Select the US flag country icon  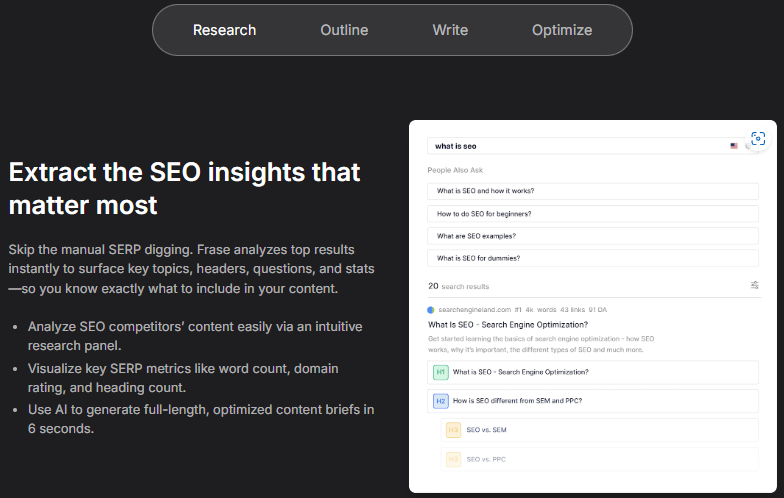click(734, 146)
